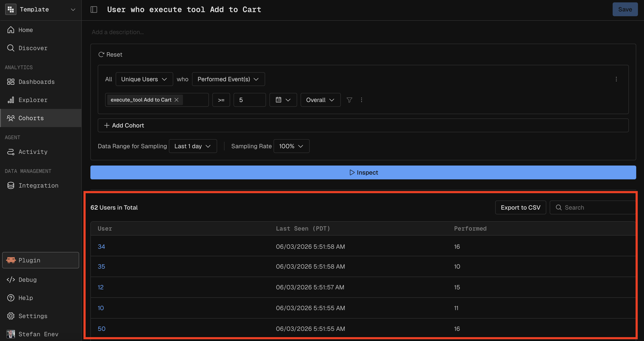Run the Inspect button
644x341 pixels.
(x=363, y=172)
